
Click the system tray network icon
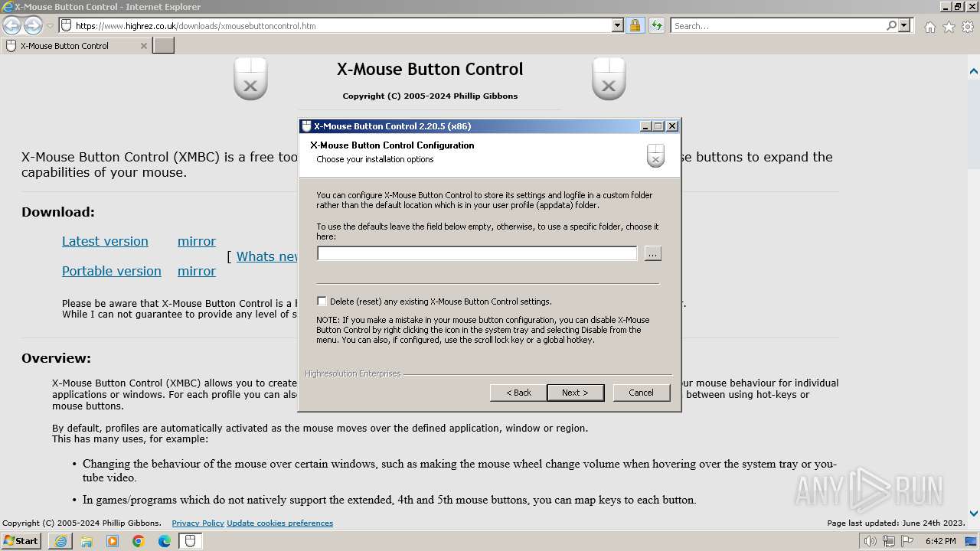[x=888, y=541]
